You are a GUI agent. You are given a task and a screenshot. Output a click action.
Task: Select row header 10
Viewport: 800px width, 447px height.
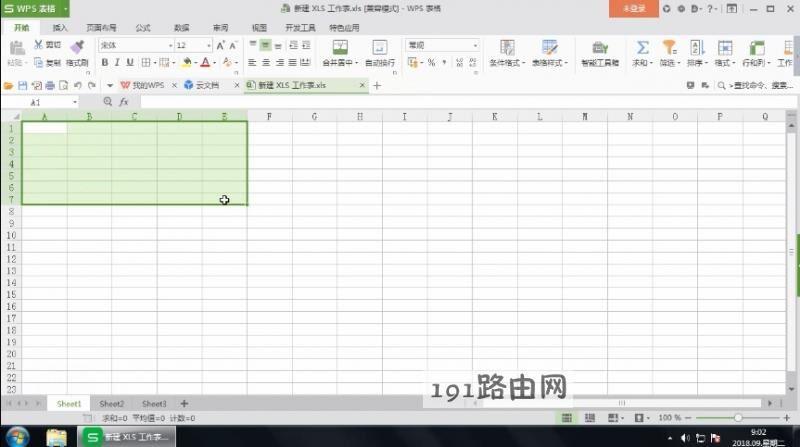click(11, 235)
